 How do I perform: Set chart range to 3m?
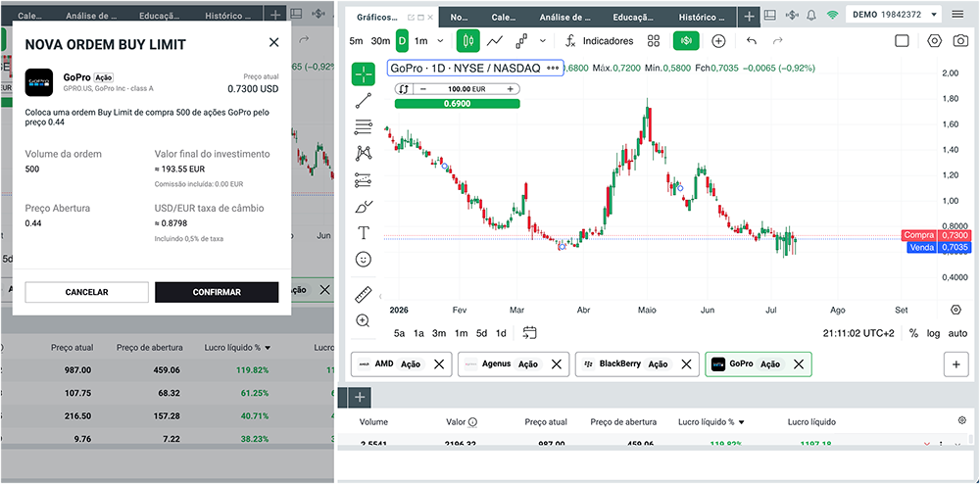tap(439, 333)
